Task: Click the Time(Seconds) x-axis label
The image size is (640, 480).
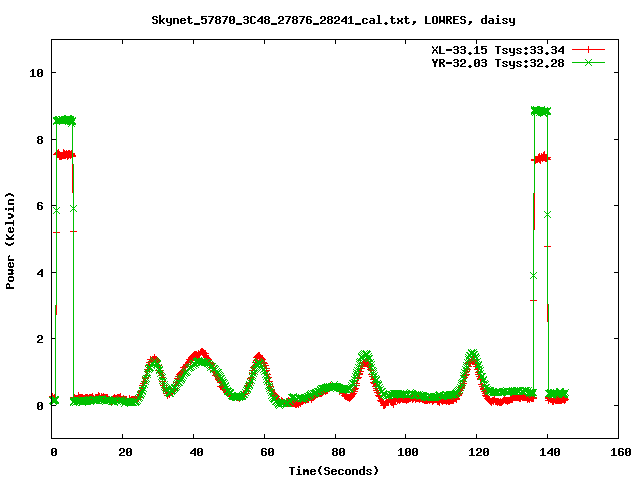Action: point(334,471)
